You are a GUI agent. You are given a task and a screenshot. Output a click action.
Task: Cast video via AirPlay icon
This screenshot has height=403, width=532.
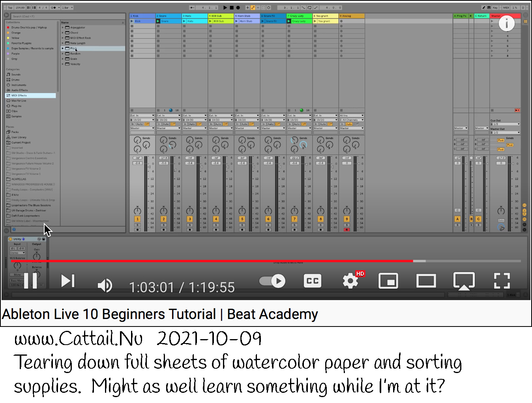(464, 281)
